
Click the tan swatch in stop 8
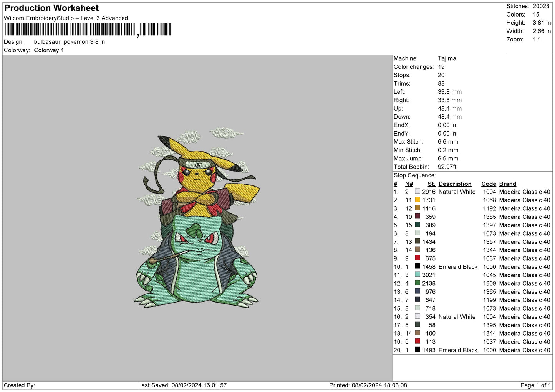pos(417,250)
